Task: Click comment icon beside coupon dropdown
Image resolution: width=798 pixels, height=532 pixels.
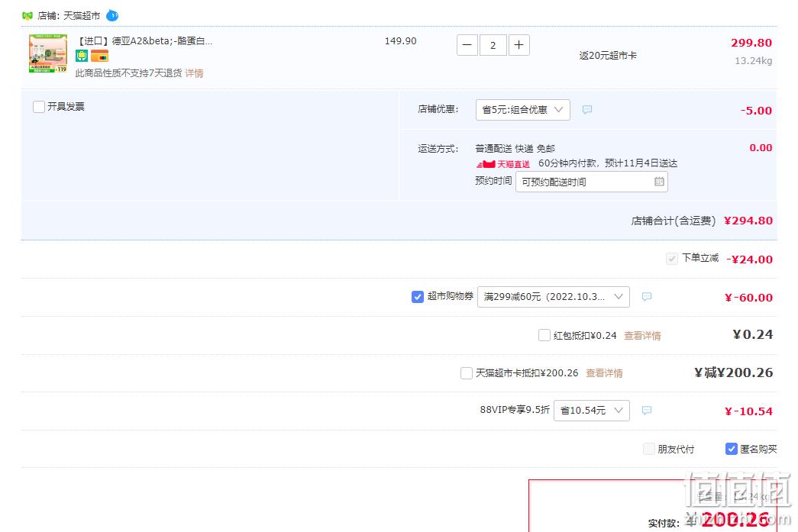Action: point(646,296)
